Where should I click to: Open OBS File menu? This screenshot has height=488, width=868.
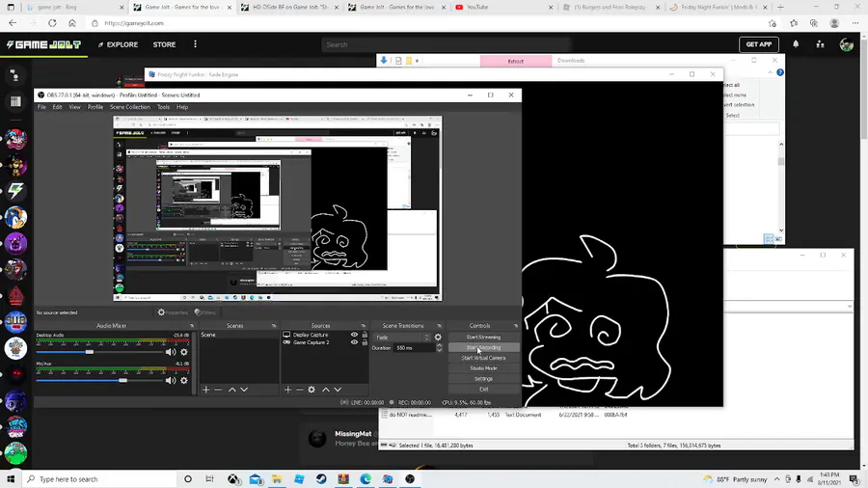(x=41, y=107)
